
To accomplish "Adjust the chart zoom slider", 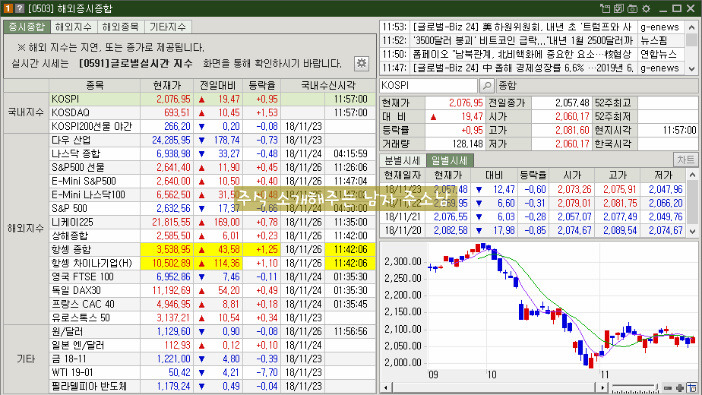I will click(635, 388).
